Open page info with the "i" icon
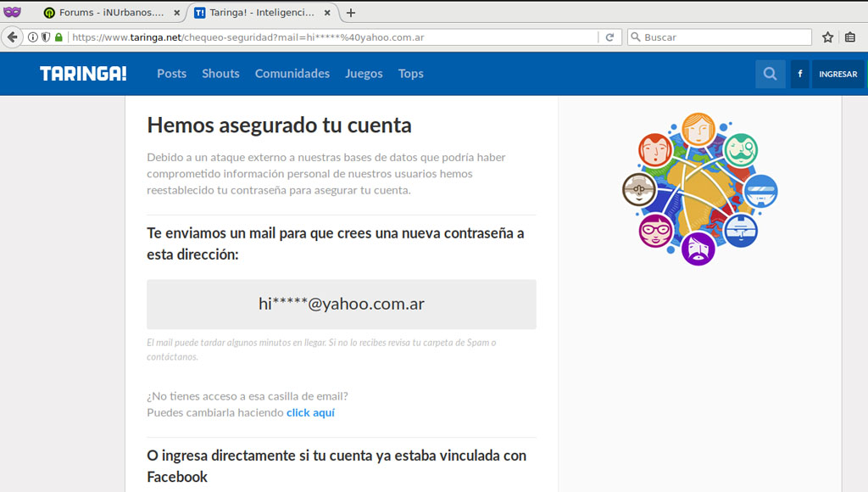The image size is (868, 492). (31, 36)
